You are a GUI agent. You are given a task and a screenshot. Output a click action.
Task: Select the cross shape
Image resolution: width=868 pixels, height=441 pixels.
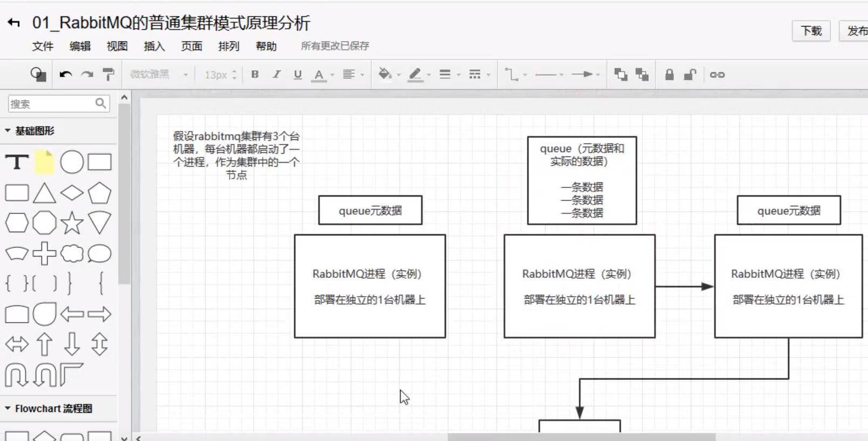tap(44, 253)
